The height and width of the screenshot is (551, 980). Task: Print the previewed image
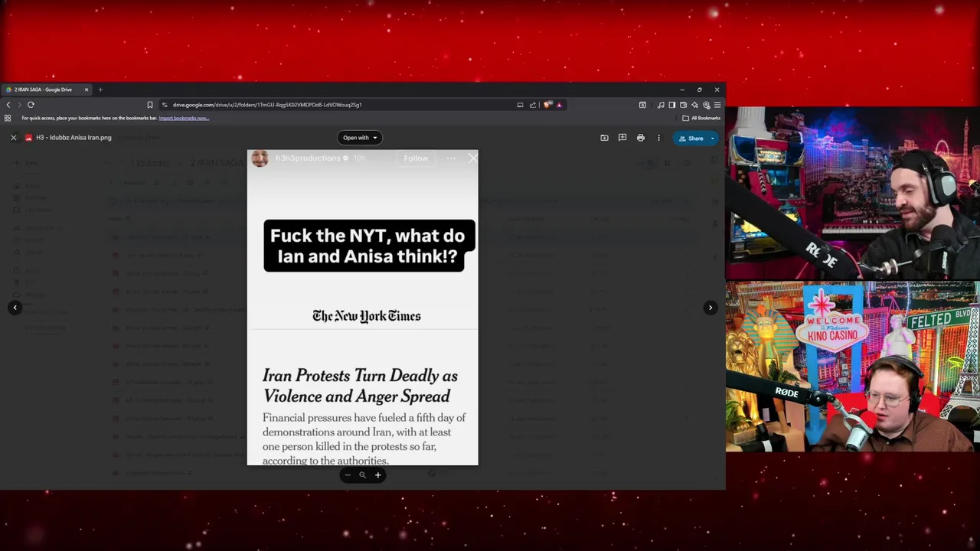point(641,138)
